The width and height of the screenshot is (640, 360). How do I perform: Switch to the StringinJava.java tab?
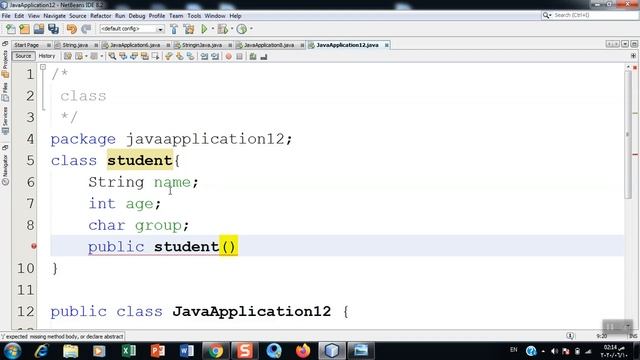pyautogui.click(x=202, y=45)
